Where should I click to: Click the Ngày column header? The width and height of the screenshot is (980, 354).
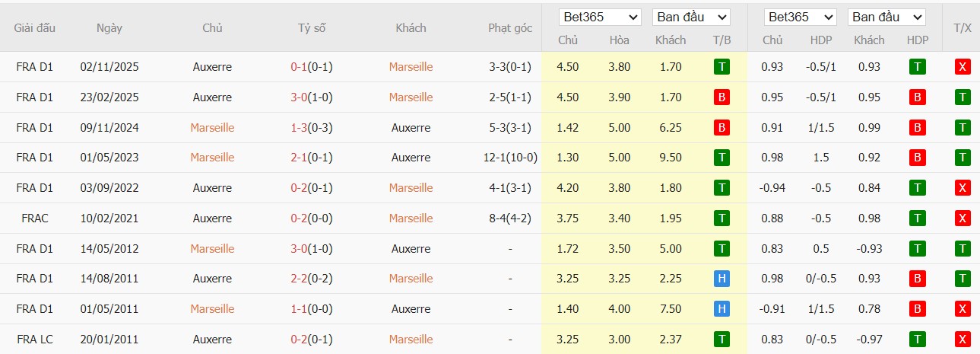tap(109, 28)
